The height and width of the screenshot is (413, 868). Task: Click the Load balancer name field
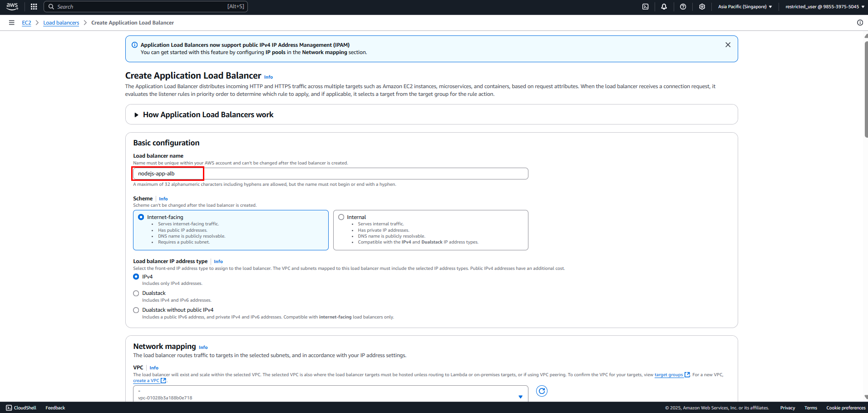[330, 174]
